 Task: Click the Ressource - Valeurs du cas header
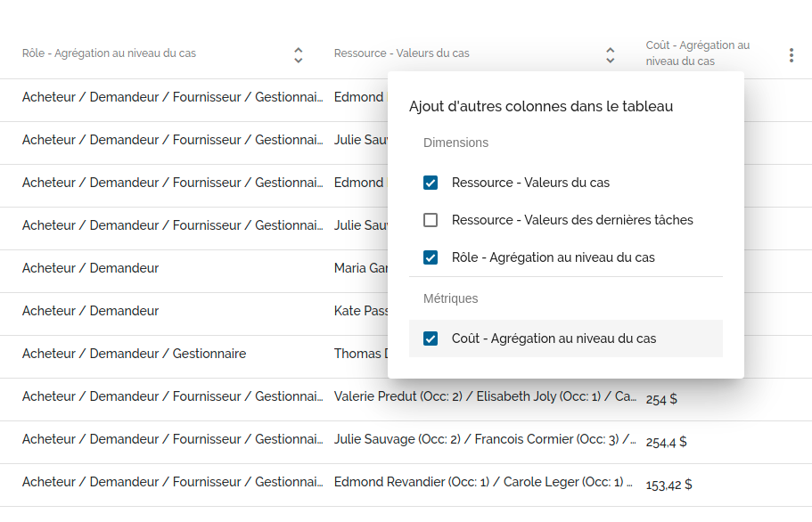pos(401,53)
